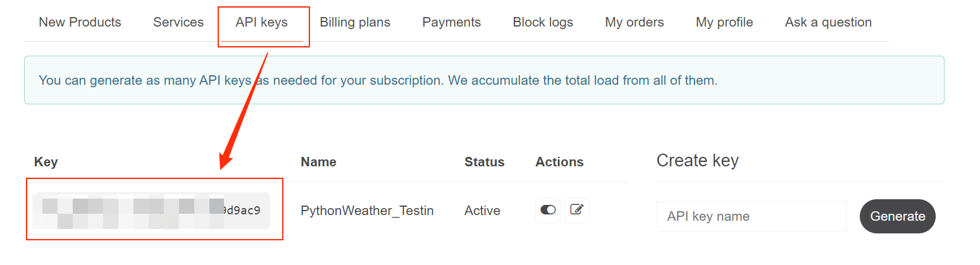The image size is (980, 265).
Task: Go to the My profile tab
Action: [724, 22]
